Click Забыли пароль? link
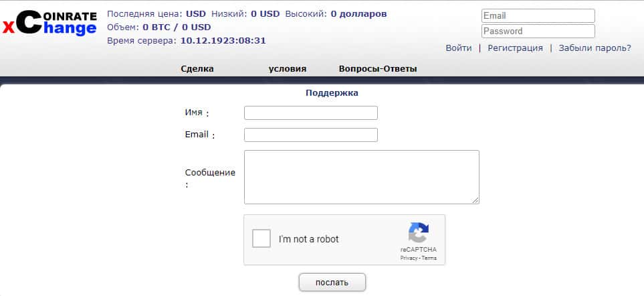 click(x=595, y=48)
